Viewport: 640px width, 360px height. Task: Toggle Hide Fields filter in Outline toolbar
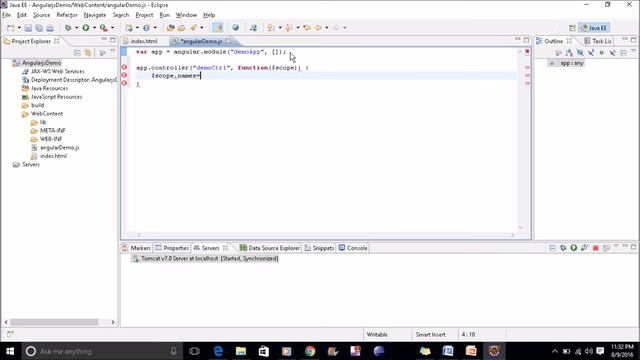pos(580,53)
